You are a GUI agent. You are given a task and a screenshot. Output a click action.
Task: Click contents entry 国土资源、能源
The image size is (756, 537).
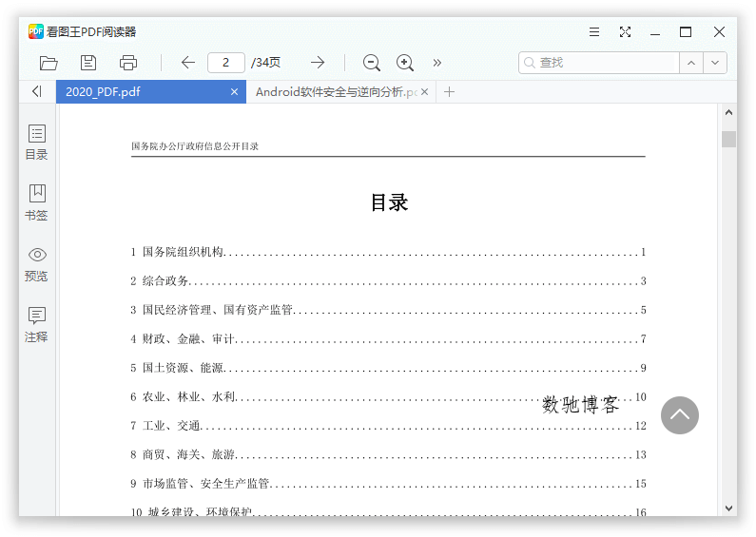[x=388, y=368]
